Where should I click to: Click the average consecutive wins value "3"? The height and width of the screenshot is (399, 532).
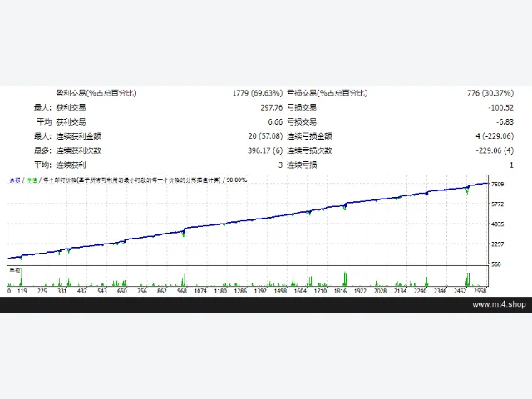[x=281, y=165]
